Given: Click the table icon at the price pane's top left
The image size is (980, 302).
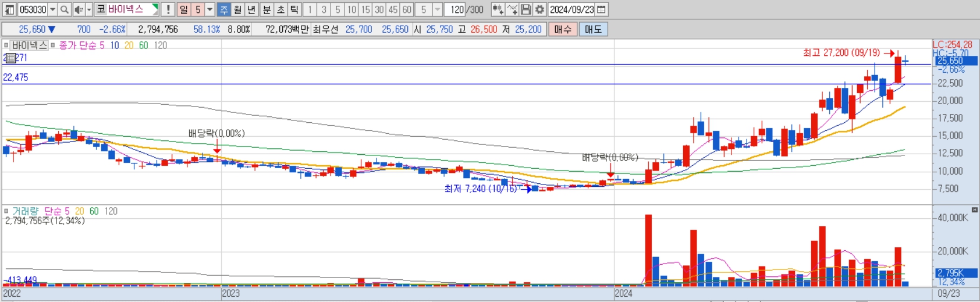Looking at the screenshot, I should point(10,58).
